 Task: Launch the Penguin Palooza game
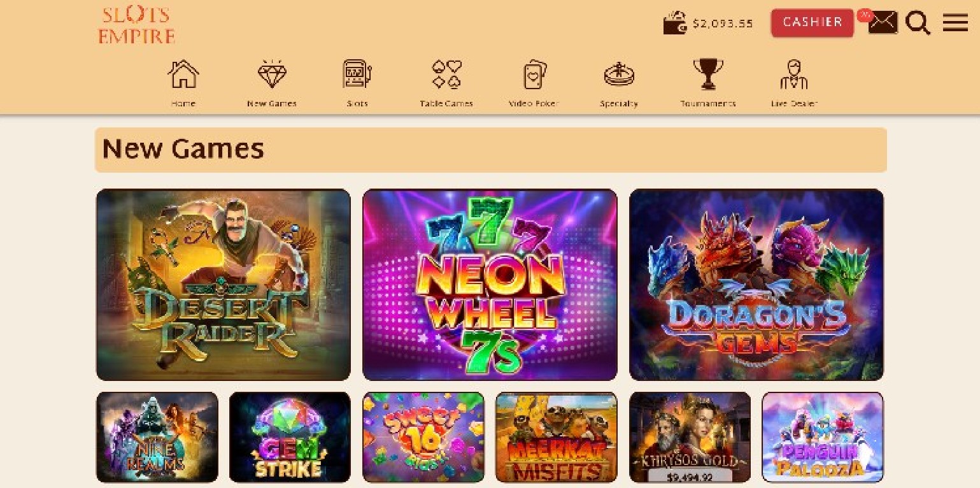pos(823,437)
